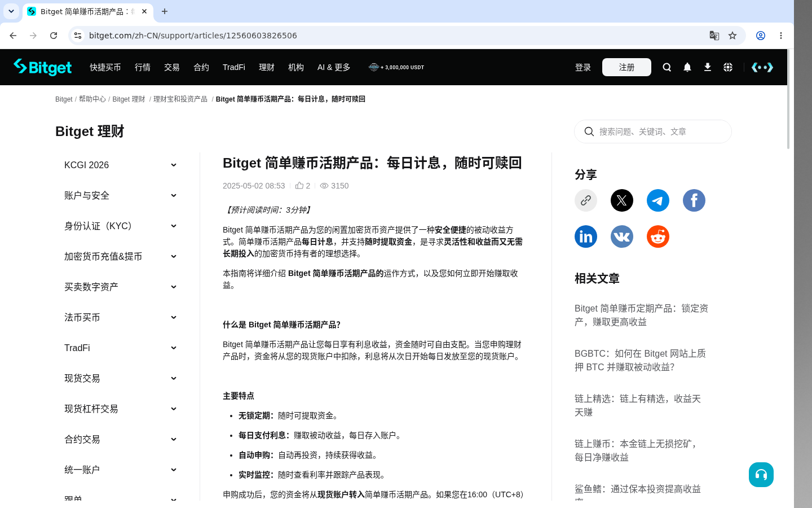Expand 身份认证（KYC）sidebar section
The width and height of the screenshot is (812, 508).
pos(121,226)
